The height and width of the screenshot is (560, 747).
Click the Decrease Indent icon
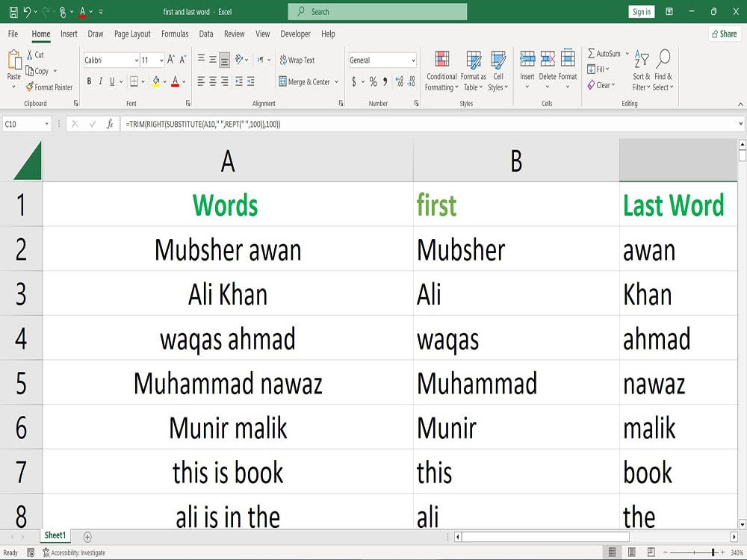[x=239, y=82]
